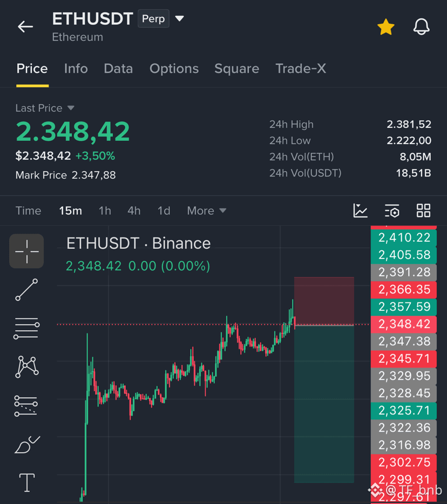447x504 pixels.
Task: Open the Square tab
Action: [x=236, y=69]
